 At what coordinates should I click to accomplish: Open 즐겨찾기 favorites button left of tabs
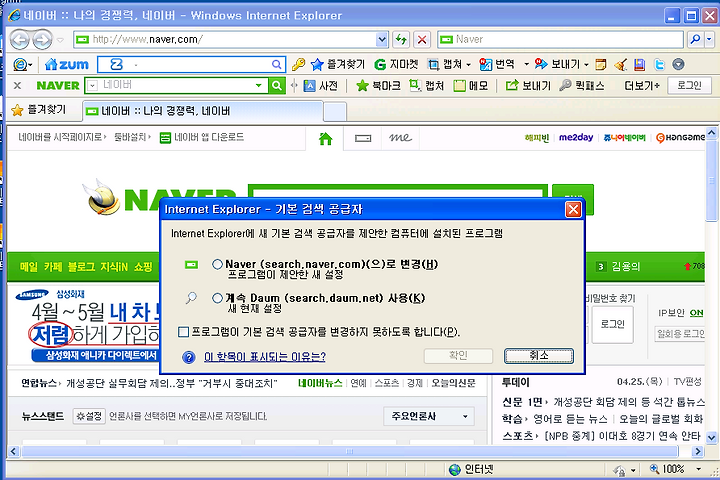(39, 110)
